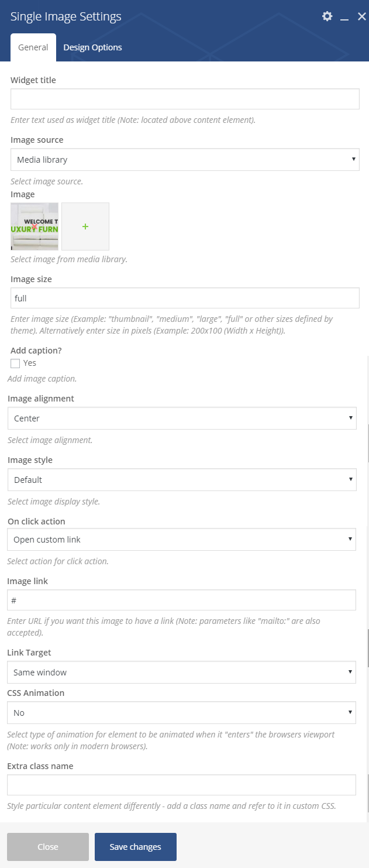Image resolution: width=369 pixels, height=868 pixels.
Task: Switch to the Design Options tab
Action: pos(92,47)
